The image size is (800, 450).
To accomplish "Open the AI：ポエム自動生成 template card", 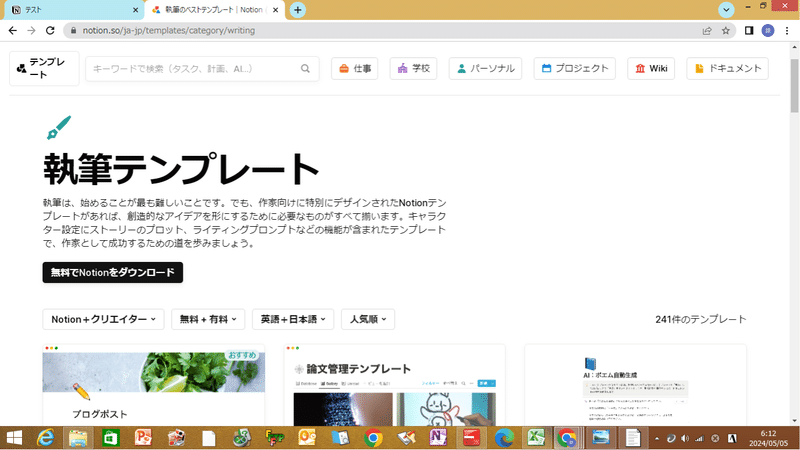I will click(x=635, y=385).
